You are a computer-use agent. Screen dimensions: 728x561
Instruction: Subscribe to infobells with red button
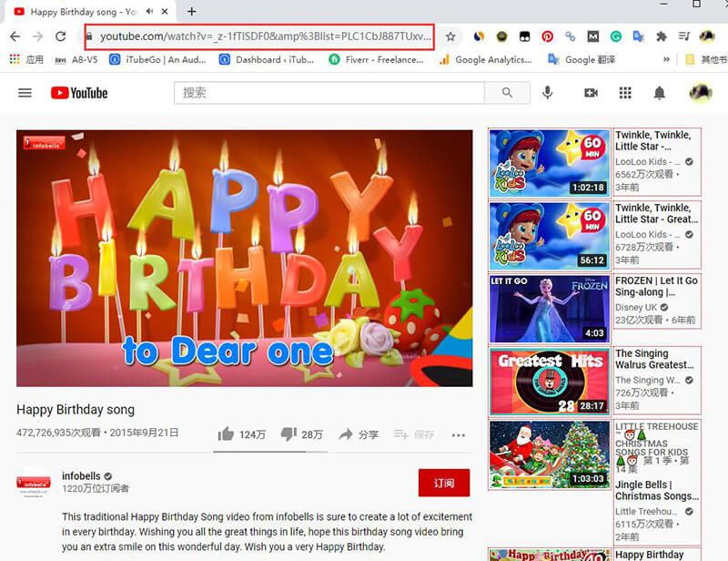(x=444, y=483)
